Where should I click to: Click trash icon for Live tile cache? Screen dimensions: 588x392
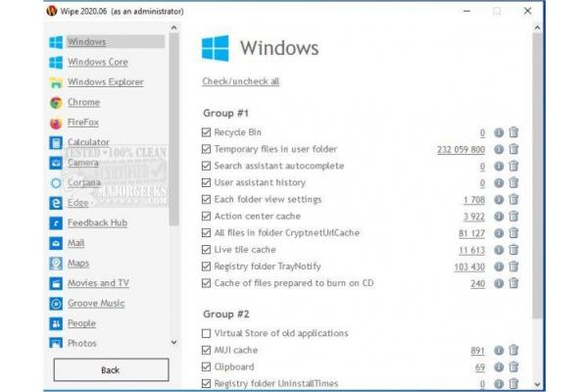(x=514, y=250)
